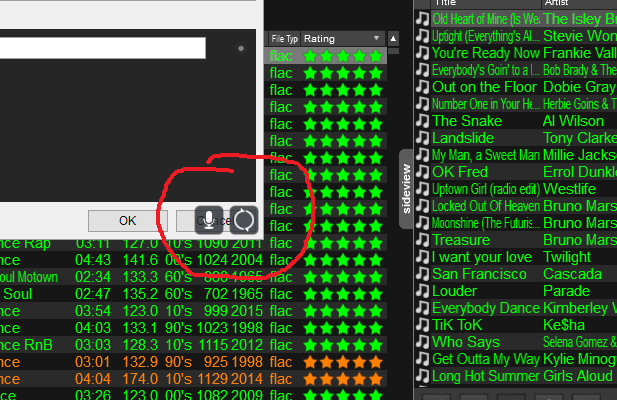Click the music note icon beside The Snake
The image size is (617, 400).
click(423, 121)
